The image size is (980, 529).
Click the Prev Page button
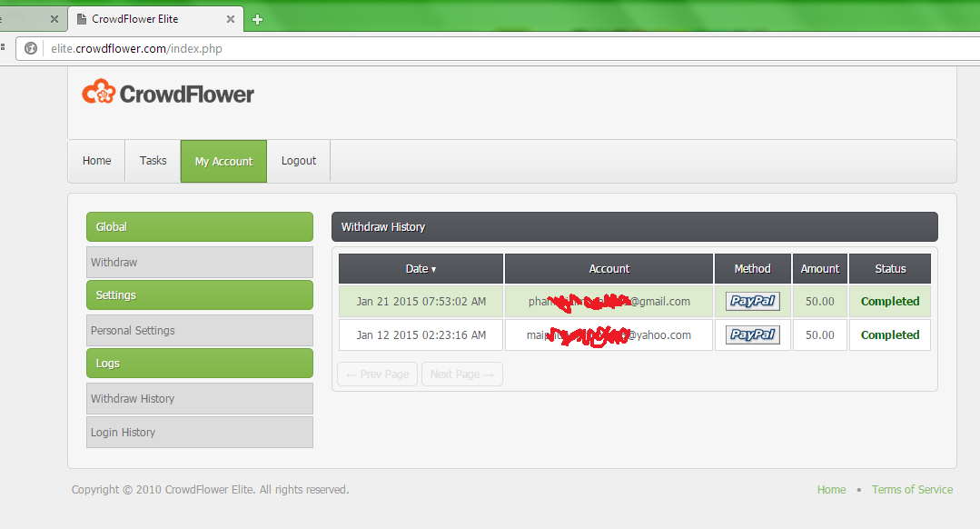[378, 374]
